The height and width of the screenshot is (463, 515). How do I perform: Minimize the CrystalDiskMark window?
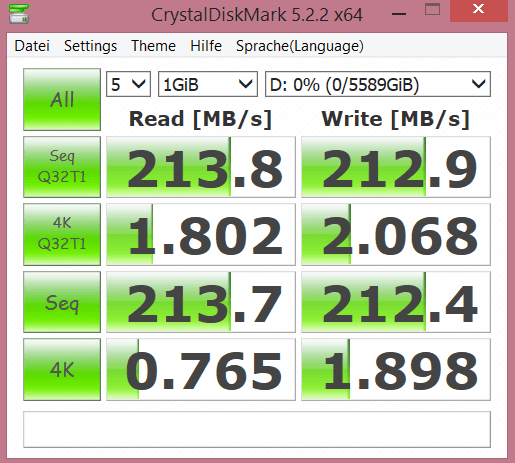399,14
